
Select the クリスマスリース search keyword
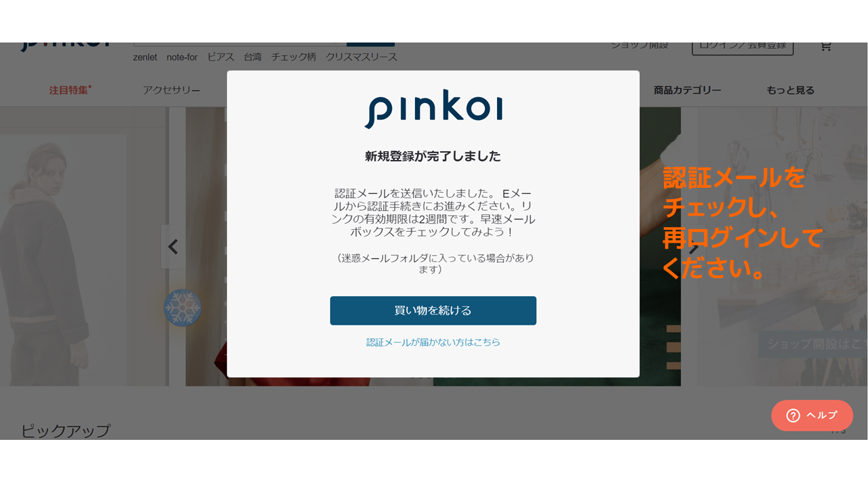pyautogui.click(x=361, y=57)
